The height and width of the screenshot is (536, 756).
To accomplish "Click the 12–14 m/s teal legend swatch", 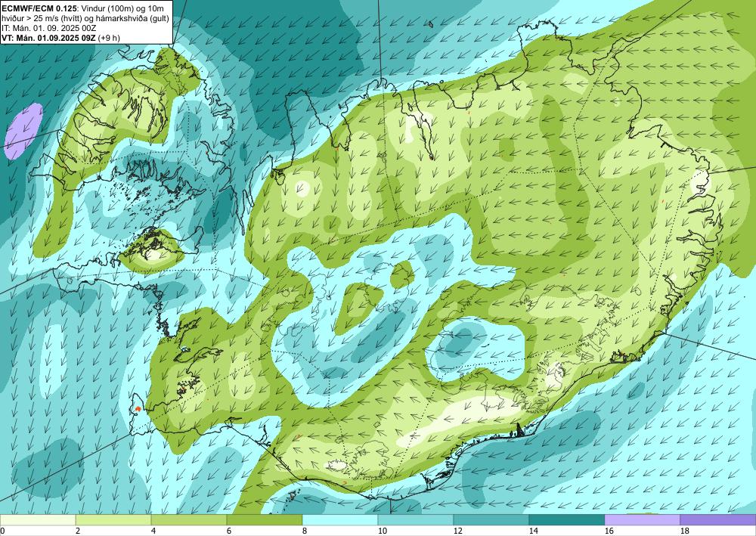I will point(491,519).
